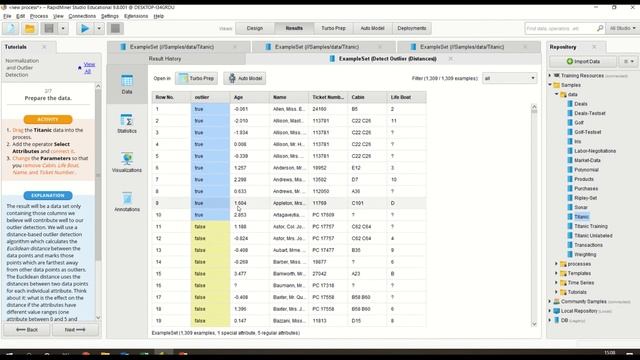This screenshot has height=360, width=640.
Task: Sort by the outlier column header
Action: pyautogui.click(x=210, y=97)
